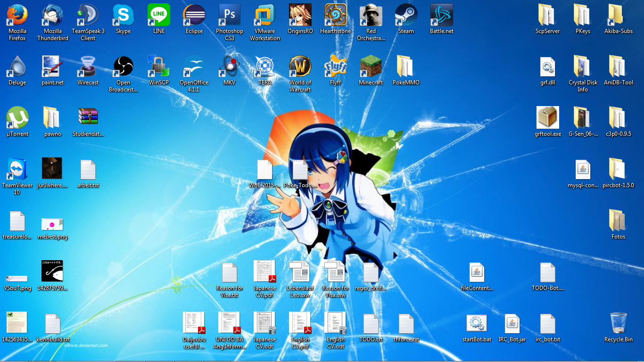Select the VMware Workstation shortcut
Screen dimensions: 644x362
pyautogui.click(x=265, y=16)
